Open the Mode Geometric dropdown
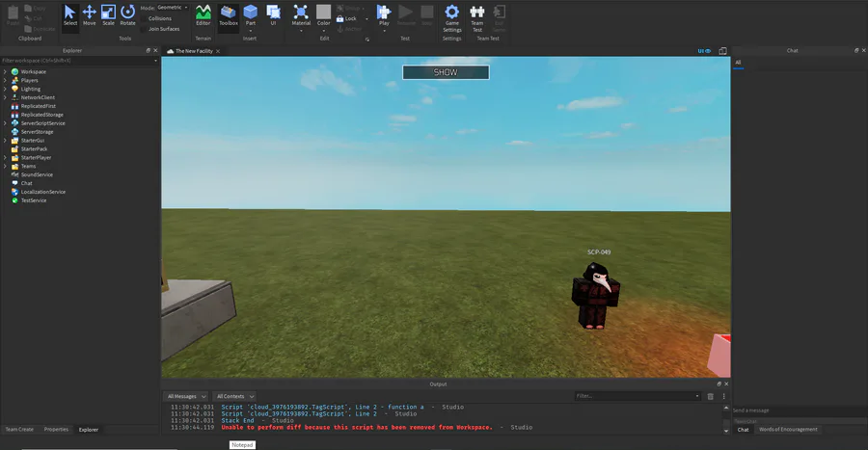Screen dimensions: 868x450 tap(173, 8)
